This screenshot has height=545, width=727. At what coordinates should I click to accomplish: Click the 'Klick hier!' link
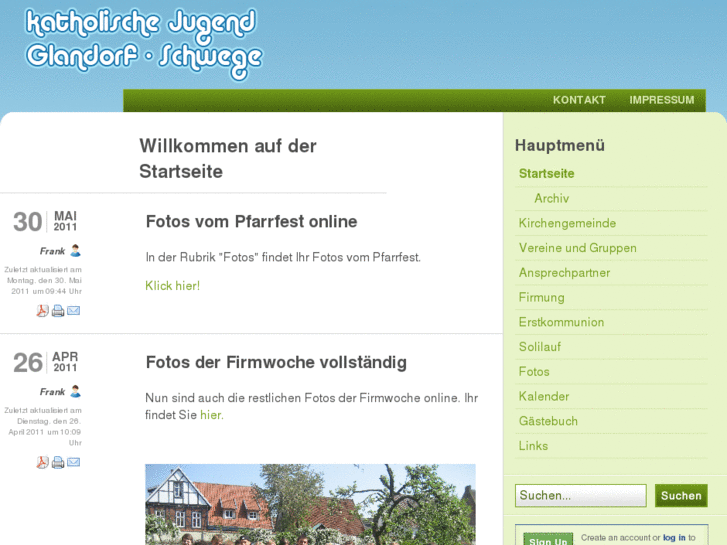(172, 286)
